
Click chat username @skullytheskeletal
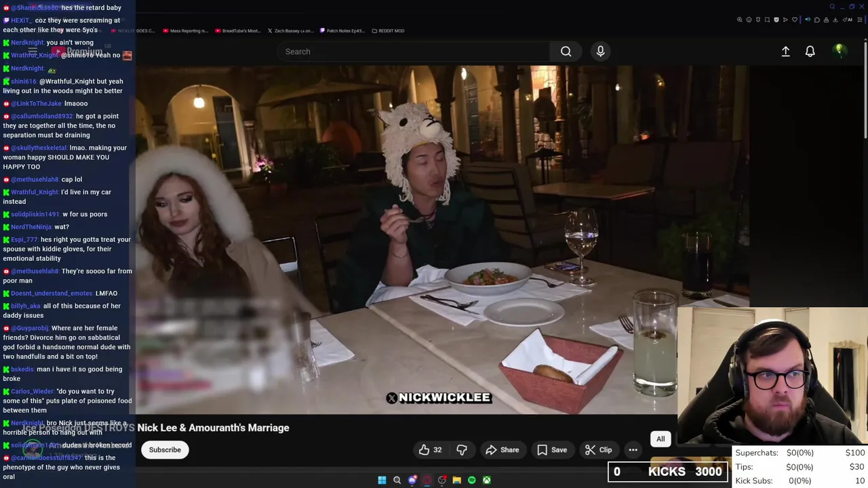[x=39, y=148]
